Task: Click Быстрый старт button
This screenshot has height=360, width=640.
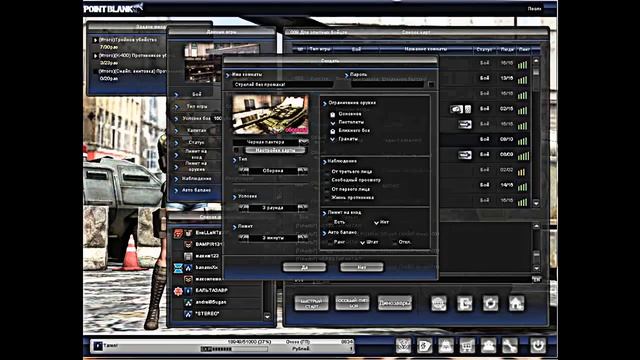Action: 311,303
